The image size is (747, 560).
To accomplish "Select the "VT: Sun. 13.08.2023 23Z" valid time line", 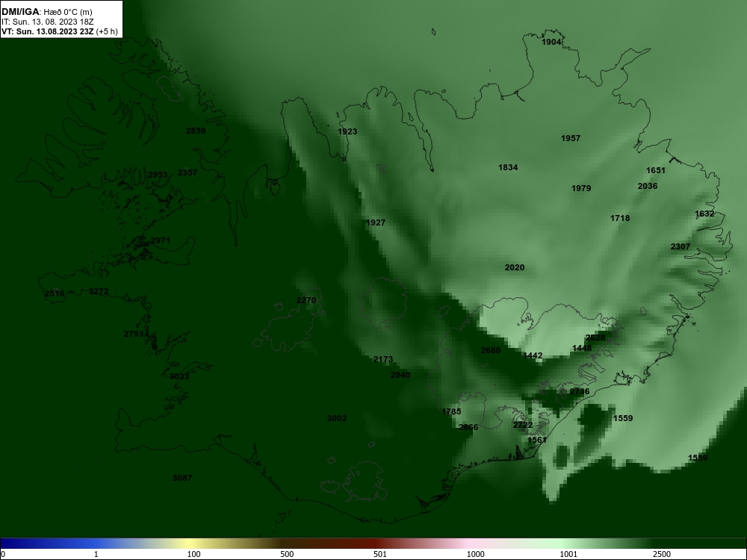I will (48, 31).
